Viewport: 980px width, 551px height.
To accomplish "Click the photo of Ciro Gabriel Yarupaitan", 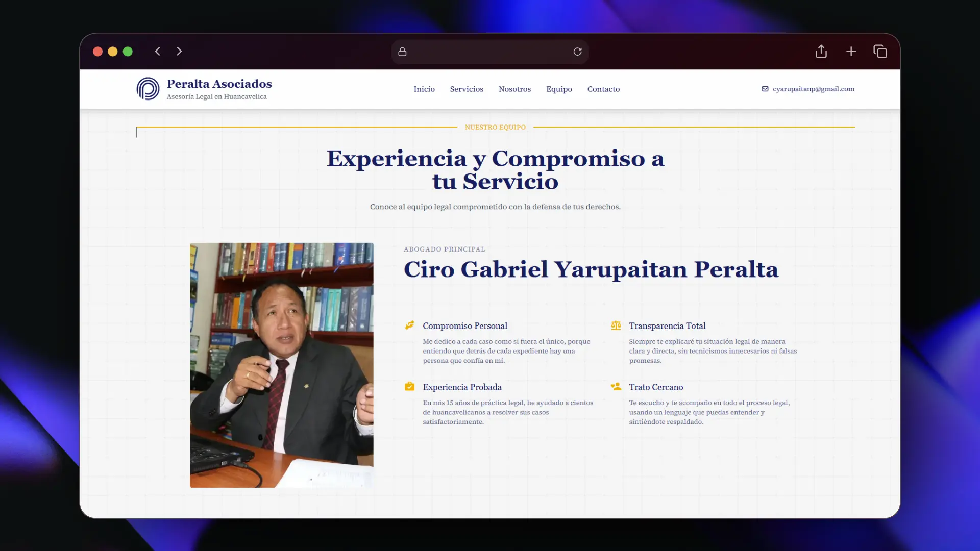I will click(x=281, y=365).
